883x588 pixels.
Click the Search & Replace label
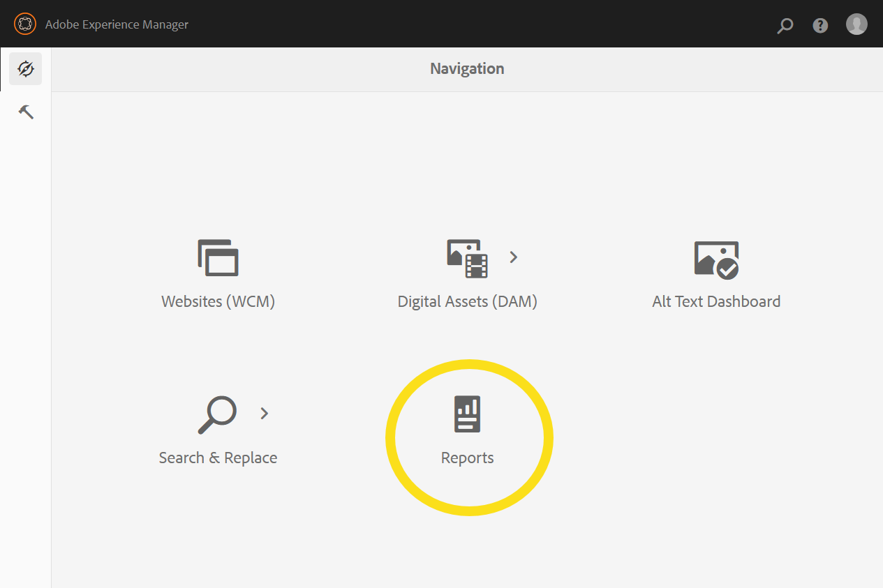pos(218,458)
